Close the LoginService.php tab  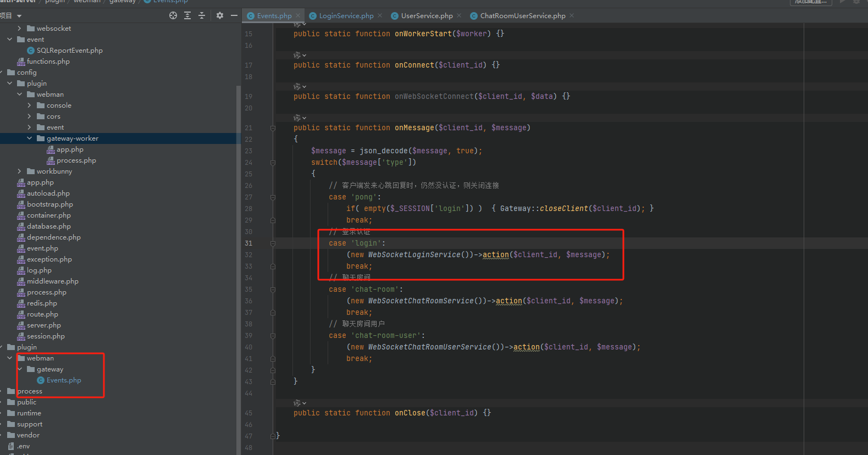click(380, 16)
